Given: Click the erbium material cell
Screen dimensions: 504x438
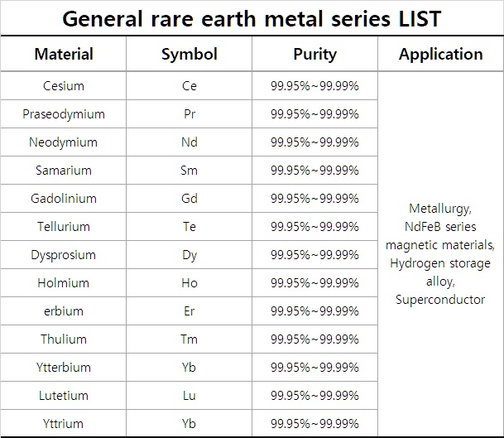Looking at the screenshot, I should click(x=64, y=311).
